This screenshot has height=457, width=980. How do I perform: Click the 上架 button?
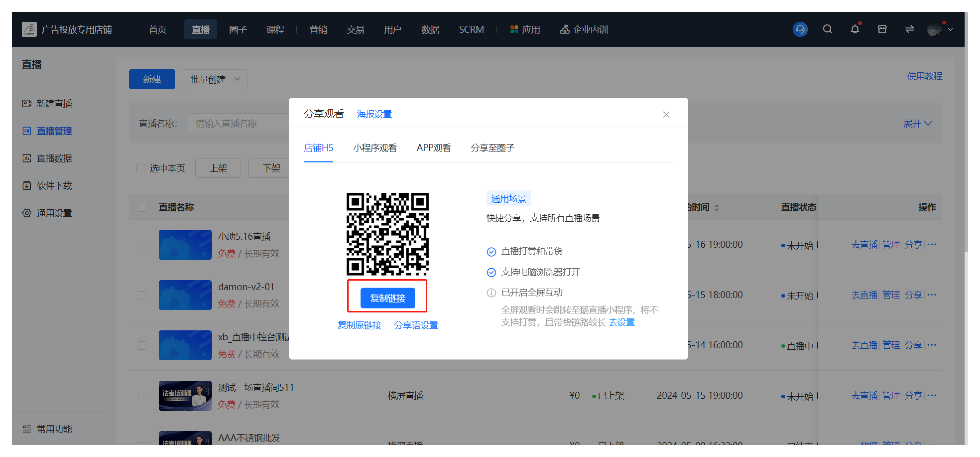click(x=218, y=168)
